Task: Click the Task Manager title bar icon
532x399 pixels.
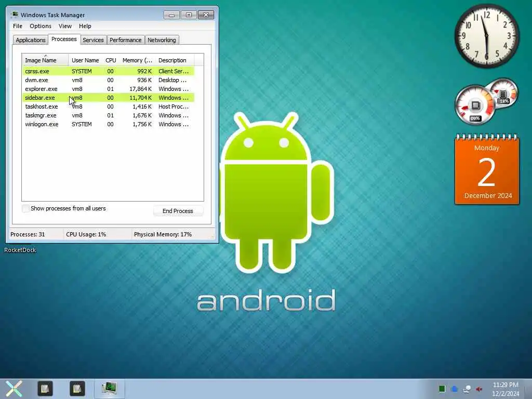Action: [15, 15]
